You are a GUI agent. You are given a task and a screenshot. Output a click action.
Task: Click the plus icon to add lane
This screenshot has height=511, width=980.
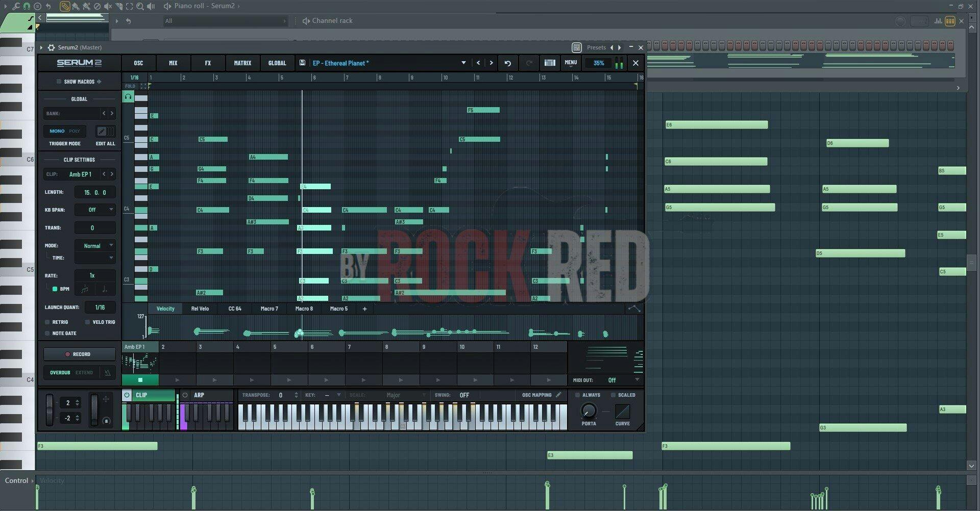(364, 309)
